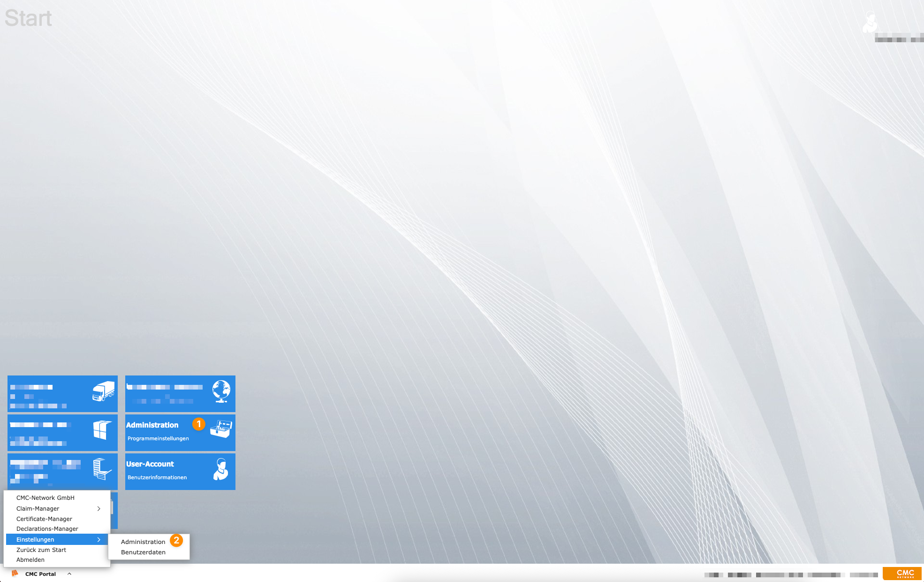Click Zurück zum Start entry
Viewport: 924px width, 582px height.
coord(41,550)
